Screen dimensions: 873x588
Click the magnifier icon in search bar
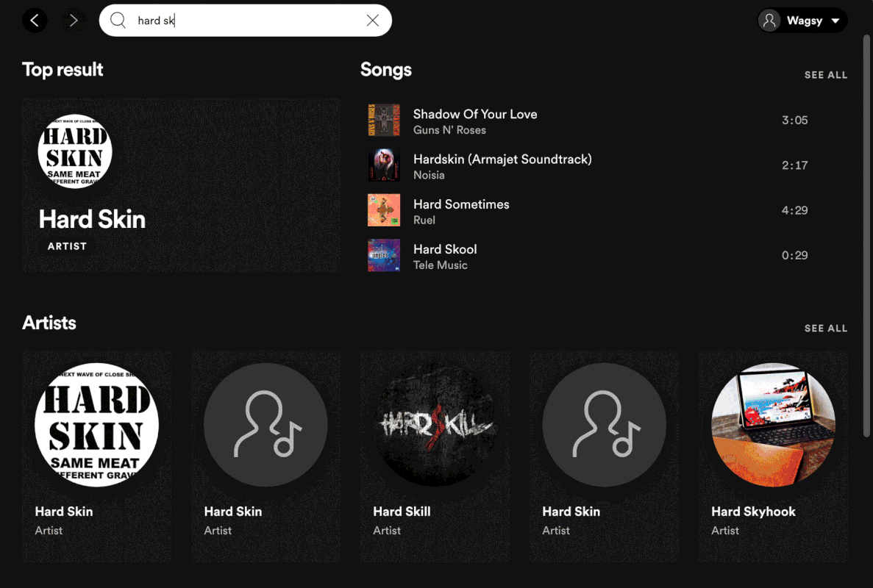pyautogui.click(x=118, y=21)
